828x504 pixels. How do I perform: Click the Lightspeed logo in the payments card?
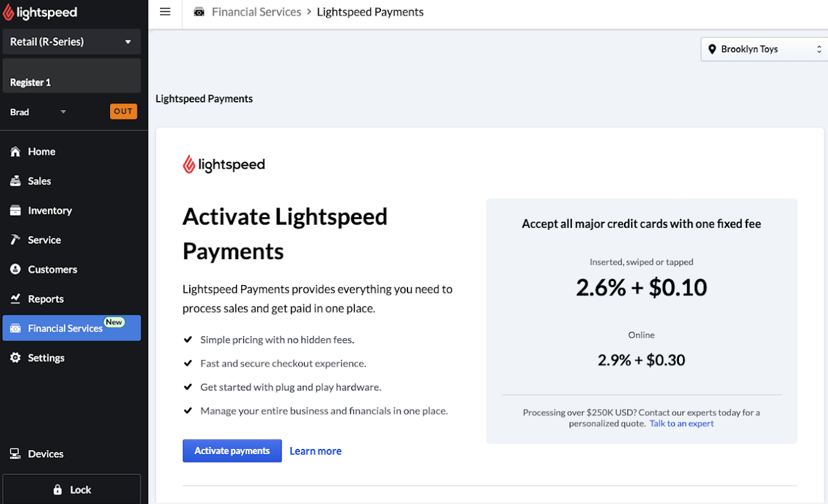tap(224, 164)
